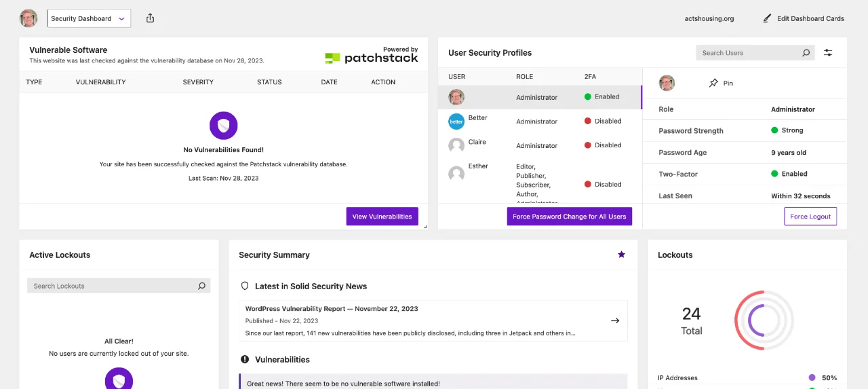Click Force Password Change for All Users
Viewport: 868px width, 389px height.
(x=569, y=217)
